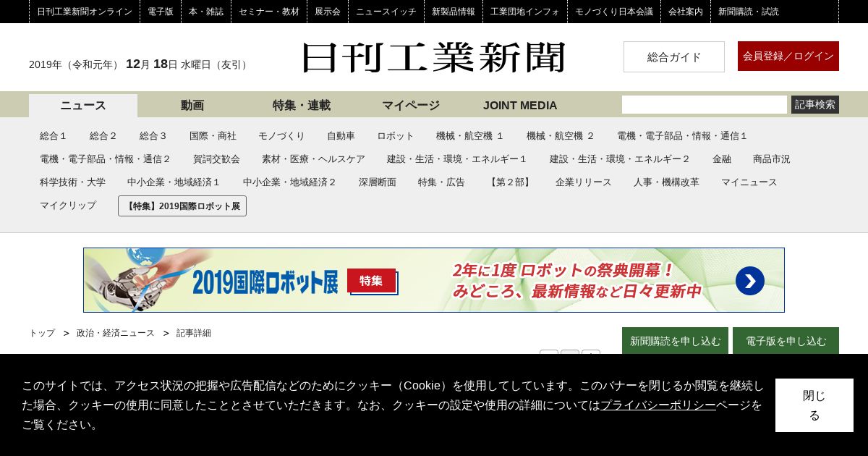Viewport: 868px width, 456px height.
Task: Open 展示会 in the top bar
Action: pos(328,12)
